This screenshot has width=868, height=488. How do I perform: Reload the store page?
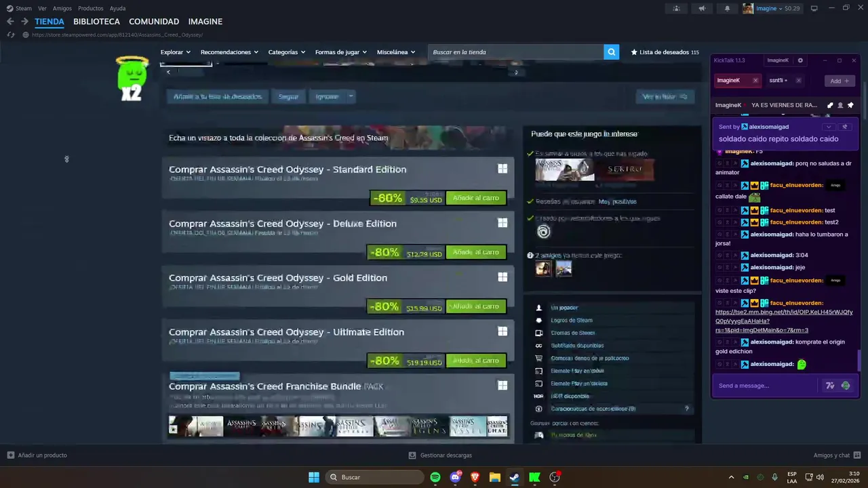pyautogui.click(x=11, y=35)
